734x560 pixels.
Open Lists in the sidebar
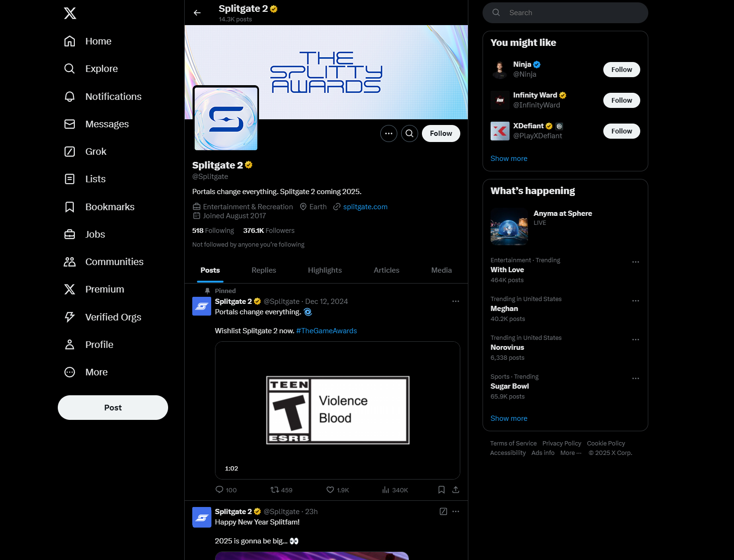coord(85,179)
